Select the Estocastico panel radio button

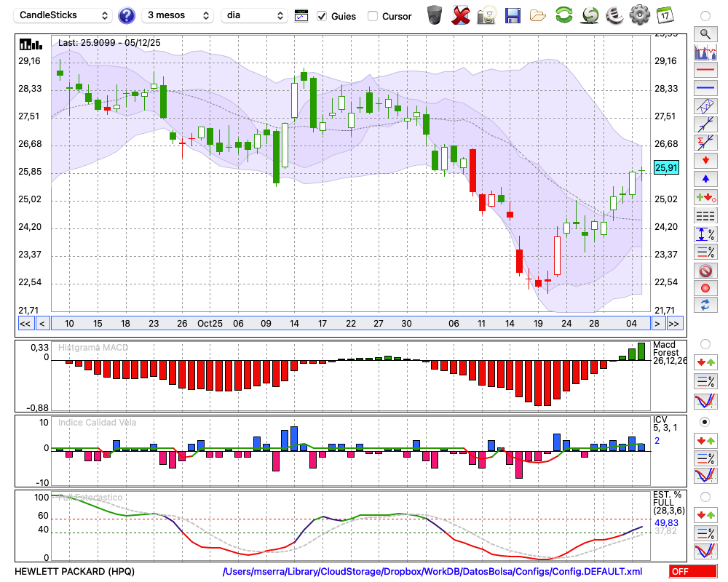(705, 497)
